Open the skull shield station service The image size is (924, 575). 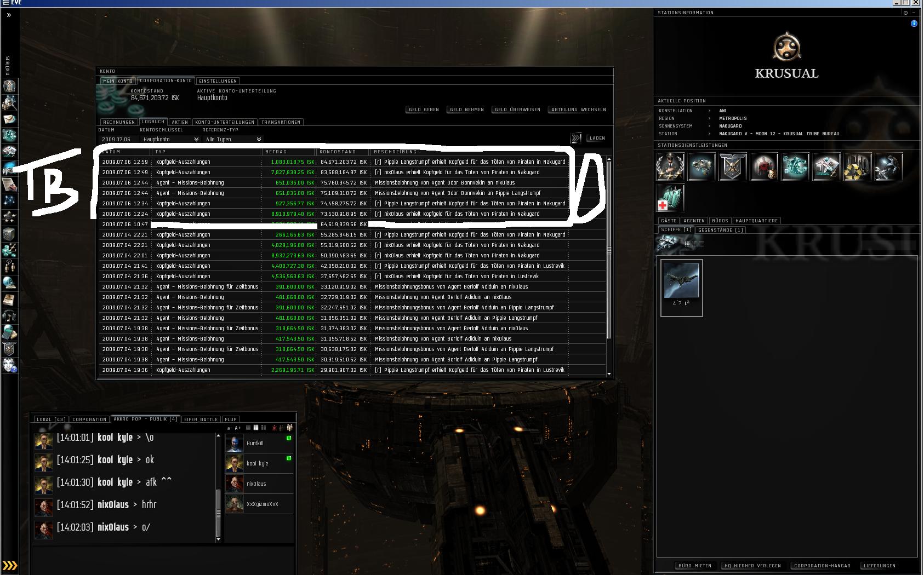tap(733, 166)
